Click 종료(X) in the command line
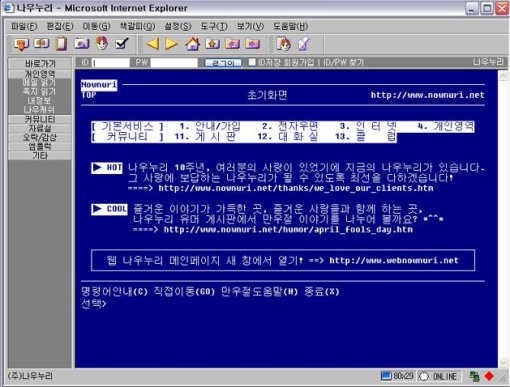The width and height of the screenshot is (510, 387). coord(322,292)
